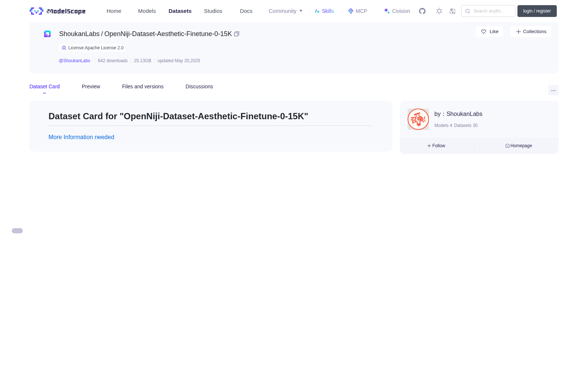Image resolution: width=588 pixels, height=368 pixels.
Task: Switch language with the translate icon
Action: 452,11
